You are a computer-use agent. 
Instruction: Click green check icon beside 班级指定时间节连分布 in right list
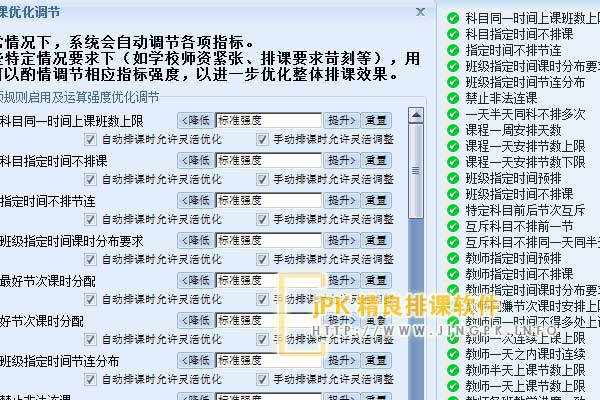pyautogui.click(x=453, y=82)
